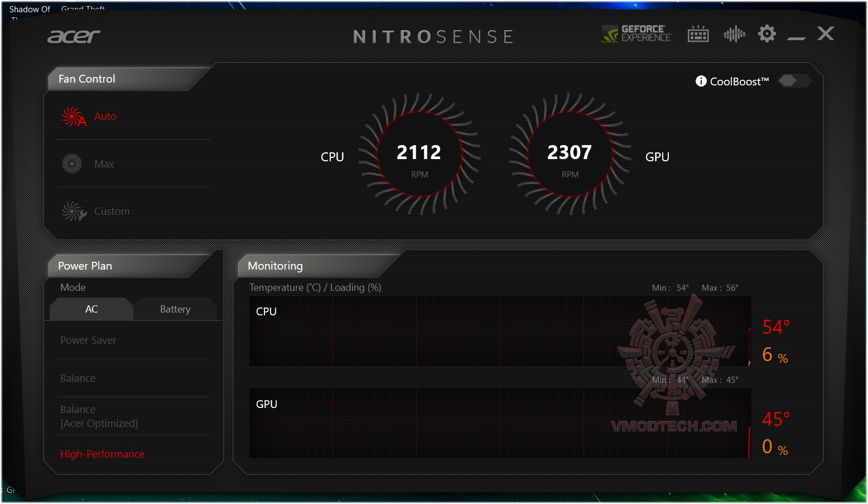Select the Auto fan mode icon
Screen dimensions: 868x504
[x=74, y=117]
